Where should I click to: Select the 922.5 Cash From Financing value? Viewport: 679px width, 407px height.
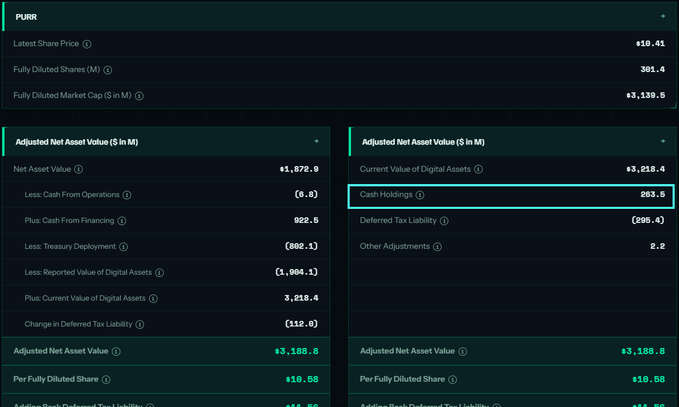point(306,220)
